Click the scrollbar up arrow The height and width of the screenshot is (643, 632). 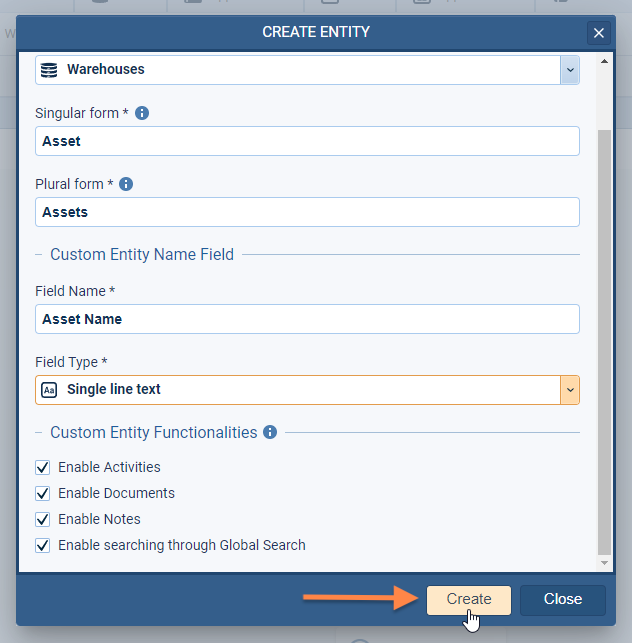(603, 62)
